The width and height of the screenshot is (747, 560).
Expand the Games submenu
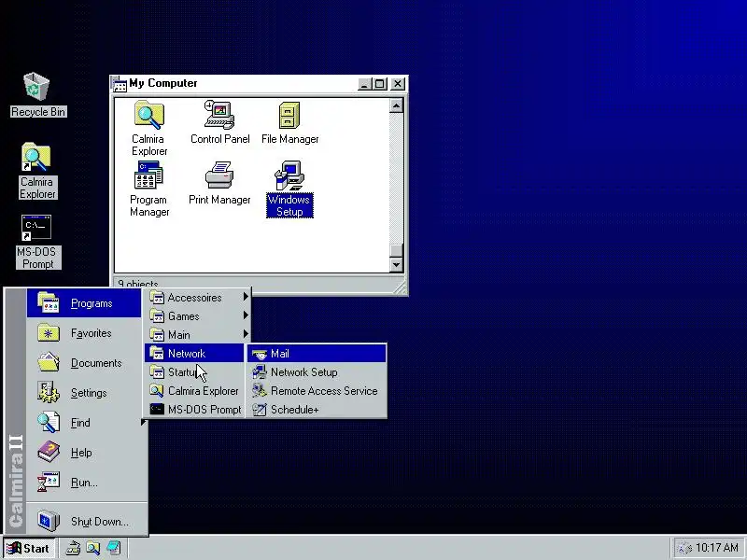point(198,316)
